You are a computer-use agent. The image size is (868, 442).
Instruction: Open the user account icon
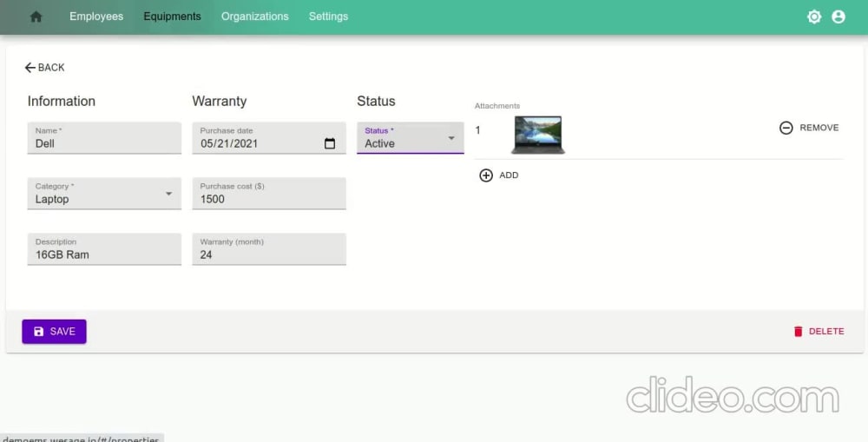pos(838,16)
